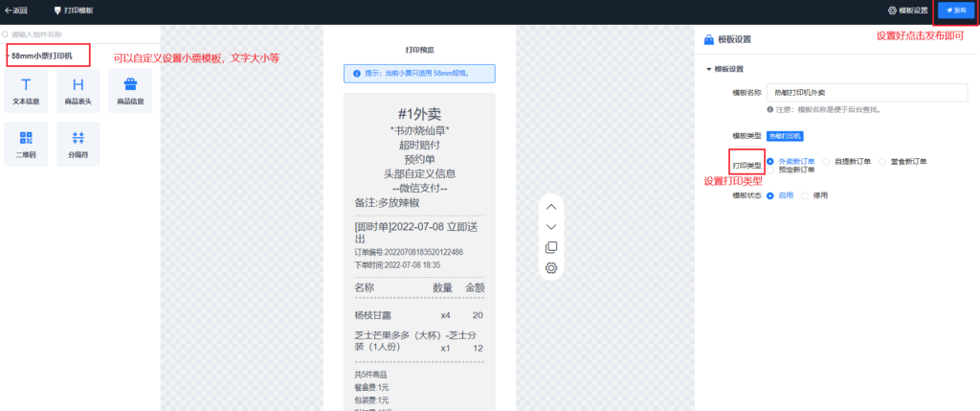Screen dimensions: 980x411
Task: Add the 商品信息 gift box component
Action: (130, 90)
